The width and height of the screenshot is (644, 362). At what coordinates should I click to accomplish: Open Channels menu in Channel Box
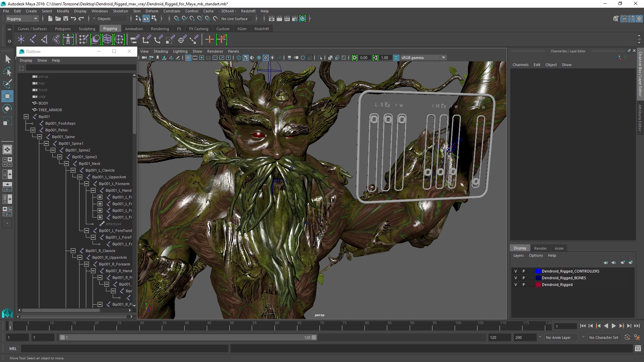pos(520,65)
